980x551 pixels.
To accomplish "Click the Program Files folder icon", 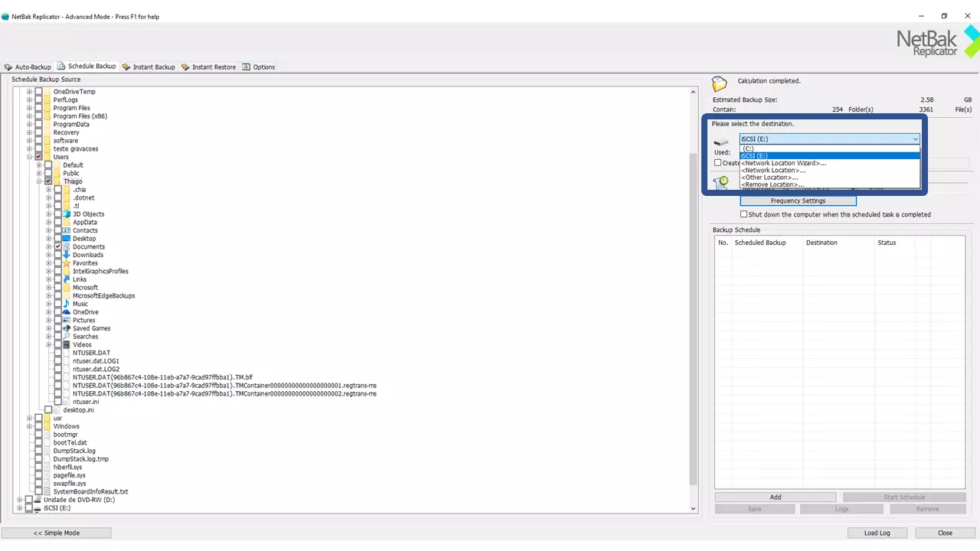I will 47,108.
